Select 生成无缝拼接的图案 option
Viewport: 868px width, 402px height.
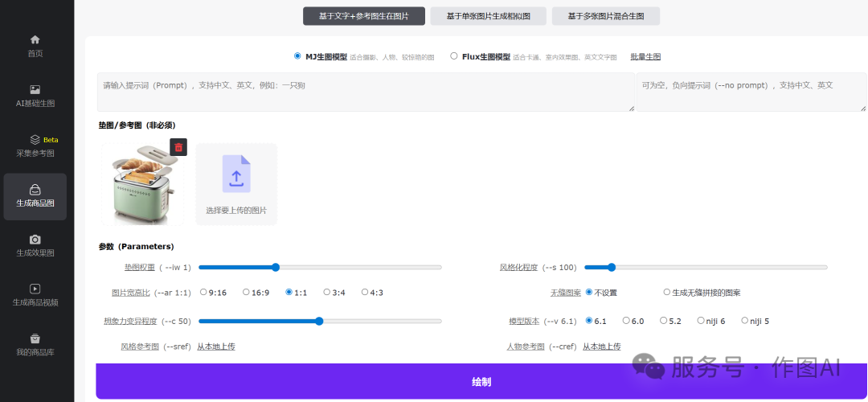(x=666, y=292)
